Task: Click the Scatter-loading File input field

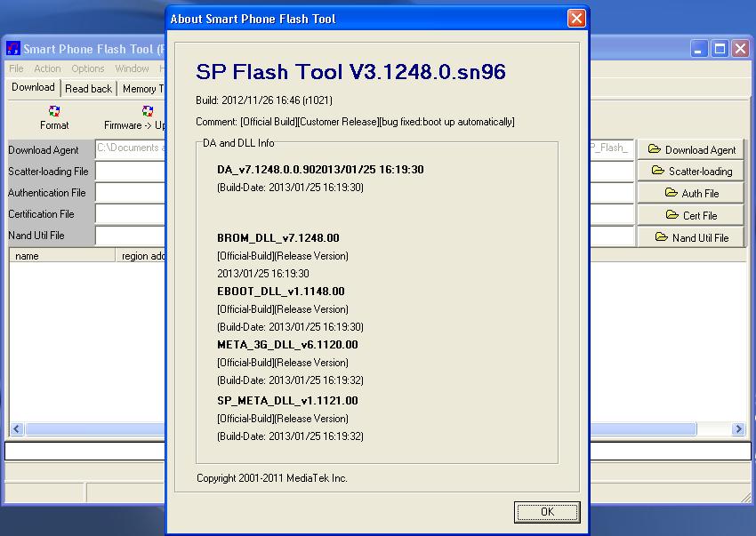Action: (130, 172)
